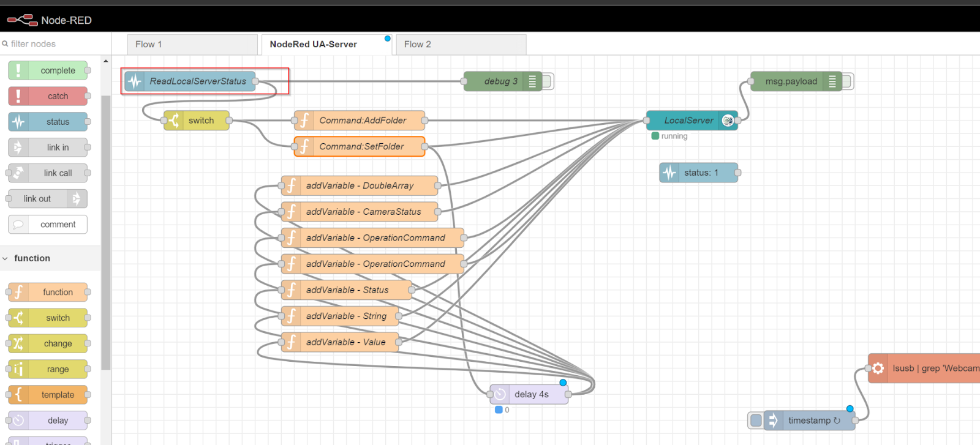
Task: Pick the switch node from palette
Action: click(48, 318)
